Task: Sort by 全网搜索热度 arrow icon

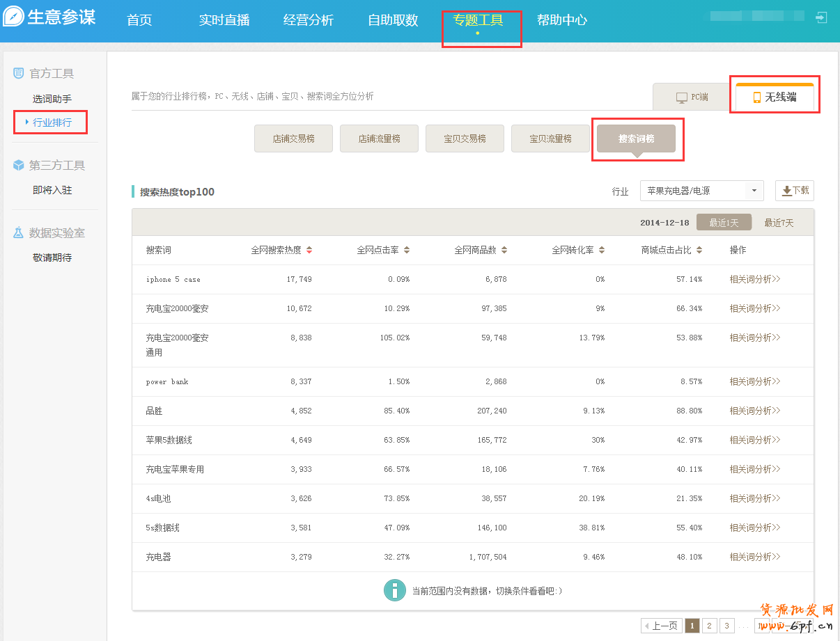Action: click(309, 251)
